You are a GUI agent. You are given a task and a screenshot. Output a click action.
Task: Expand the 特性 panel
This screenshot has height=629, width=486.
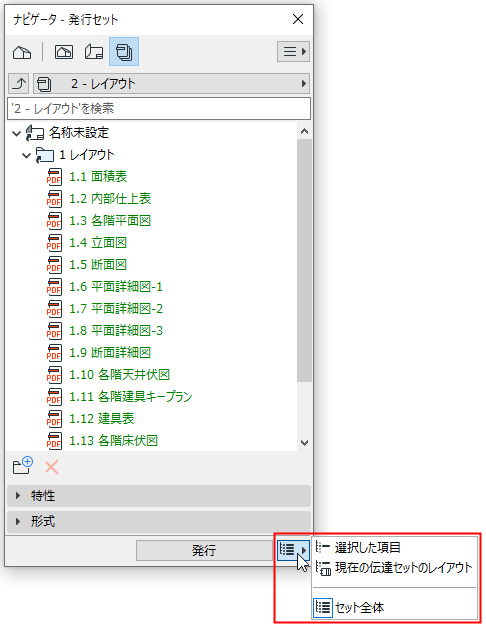[x=159, y=496]
